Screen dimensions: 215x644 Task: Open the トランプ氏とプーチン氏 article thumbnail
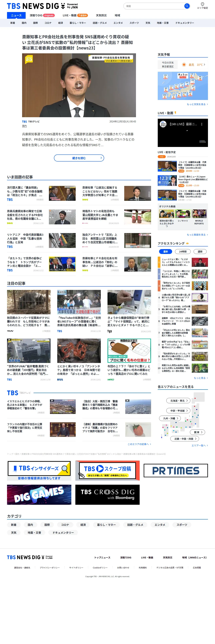tap(62, 264)
